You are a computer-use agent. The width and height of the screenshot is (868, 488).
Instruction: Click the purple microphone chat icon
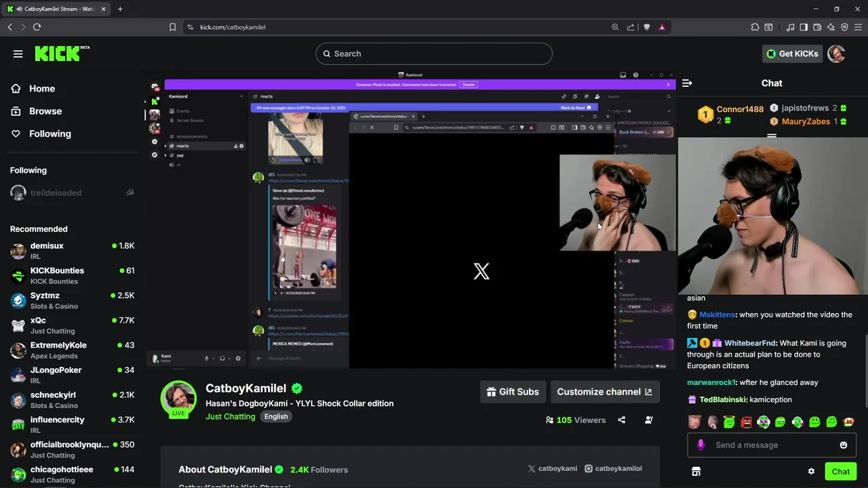tap(701, 445)
